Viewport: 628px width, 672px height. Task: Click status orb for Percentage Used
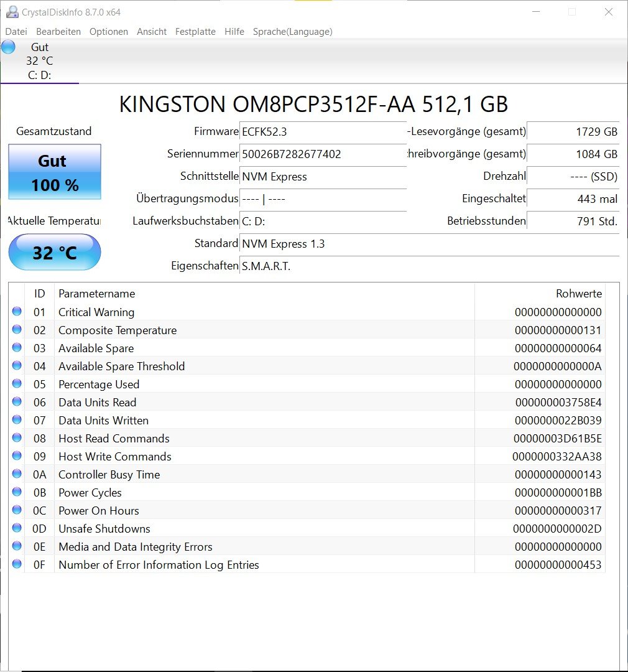pyautogui.click(x=17, y=383)
